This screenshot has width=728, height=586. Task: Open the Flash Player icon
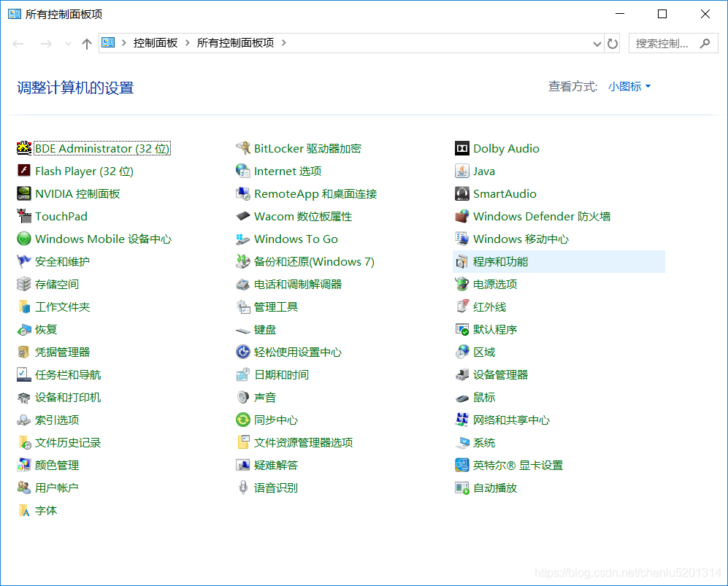pyautogui.click(x=23, y=171)
